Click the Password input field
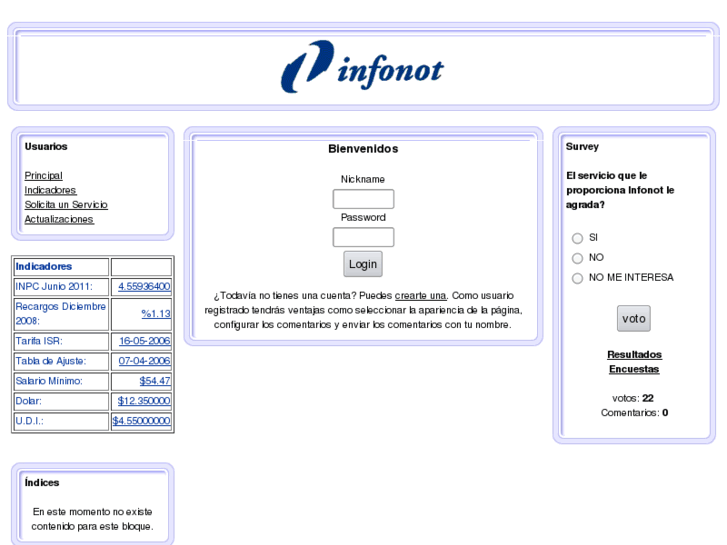Image resolution: width=727 pixels, height=545 pixels. pyautogui.click(x=363, y=237)
